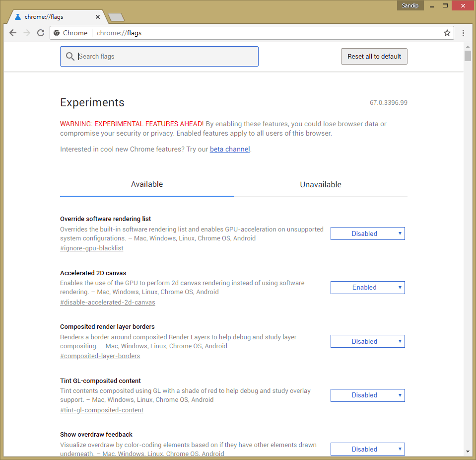Open the Override software rendering list dropdown
The width and height of the screenshot is (476, 460).
(x=368, y=233)
